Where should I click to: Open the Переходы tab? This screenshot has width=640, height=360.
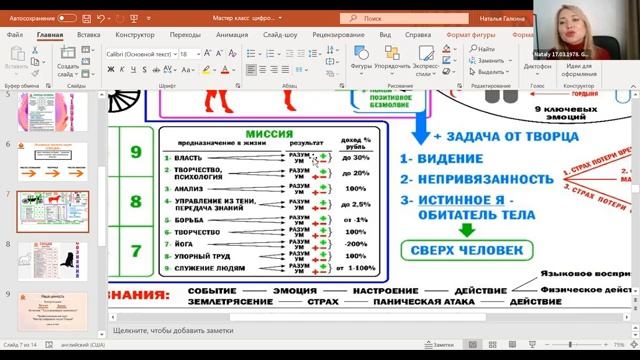click(x=185, y=35)
